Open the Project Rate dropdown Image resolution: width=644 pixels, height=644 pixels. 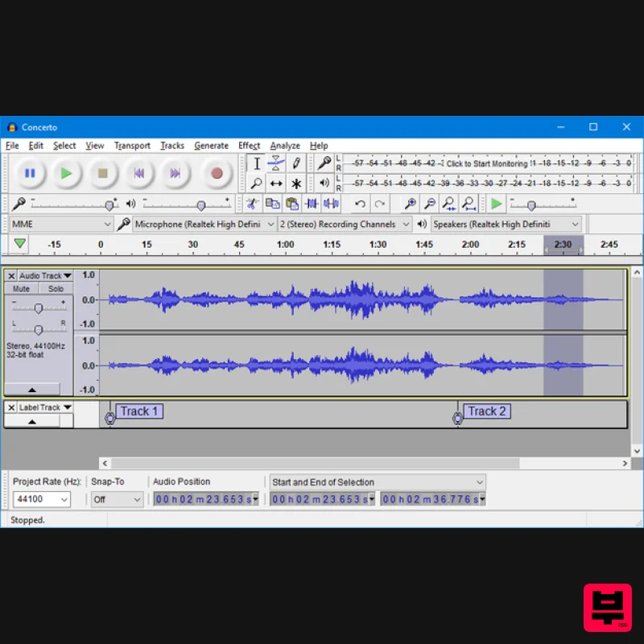coord(40,499)
